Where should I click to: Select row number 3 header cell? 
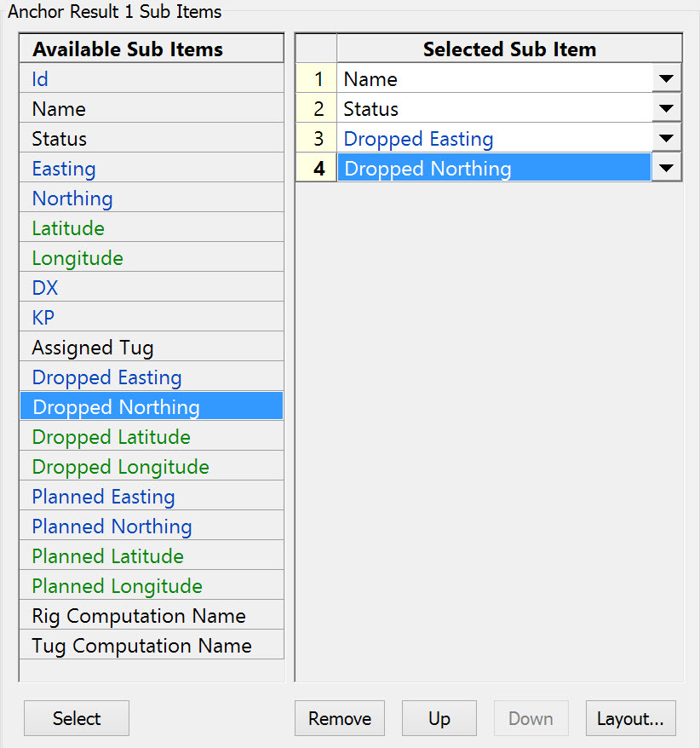point(317,139)
